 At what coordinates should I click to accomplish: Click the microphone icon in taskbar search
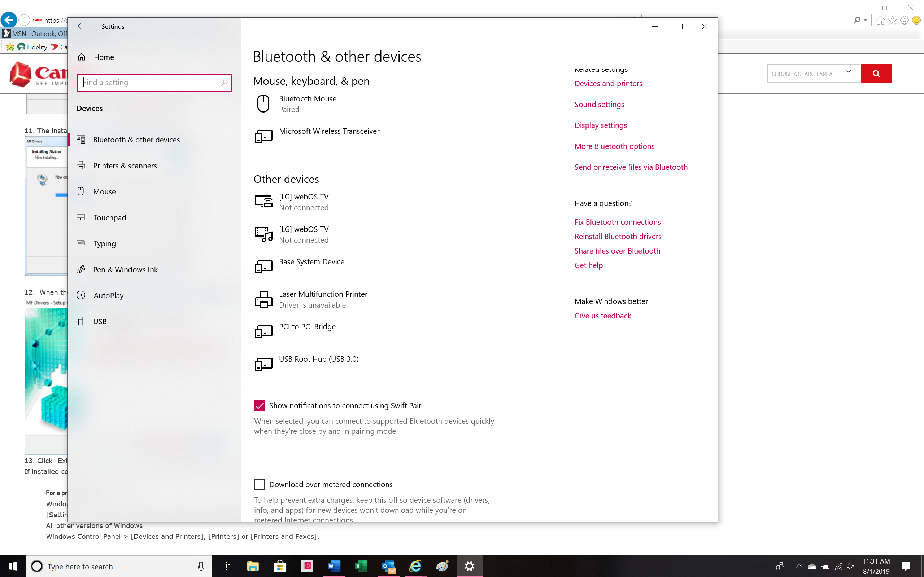click(x=201, y=566)
